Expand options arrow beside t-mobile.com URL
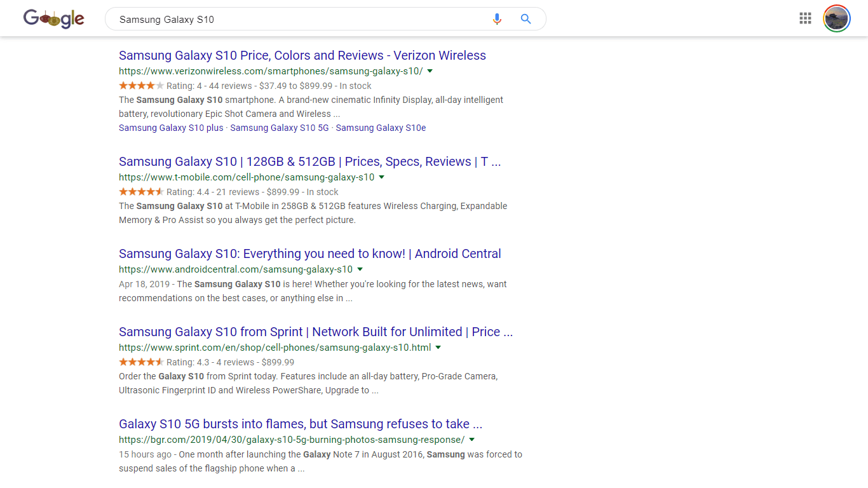The height and width of the screenshot is (488, 868). 382,177
